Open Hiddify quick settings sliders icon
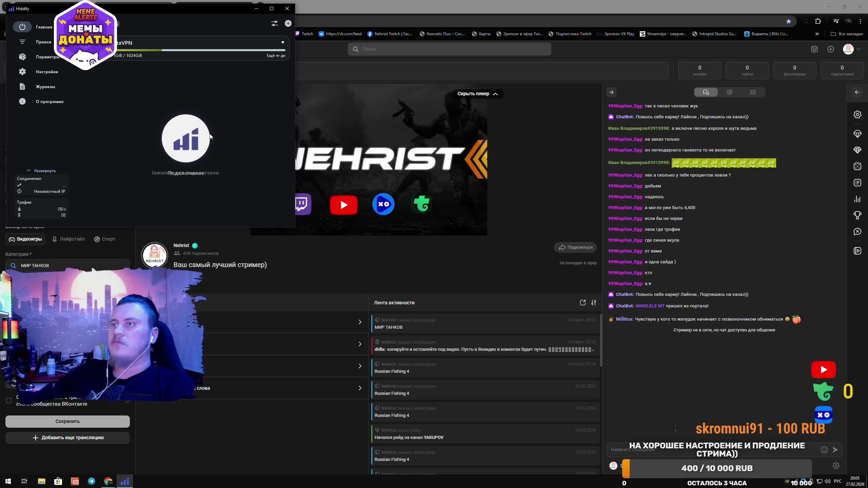The height and width of the screenshot is (488, 868). click(274, 23)
